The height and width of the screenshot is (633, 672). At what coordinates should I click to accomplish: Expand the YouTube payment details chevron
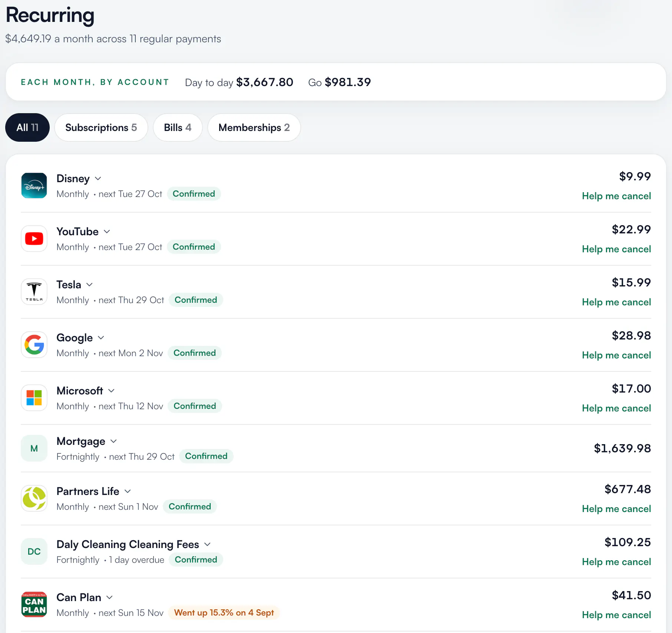click(x=107, y=232)
